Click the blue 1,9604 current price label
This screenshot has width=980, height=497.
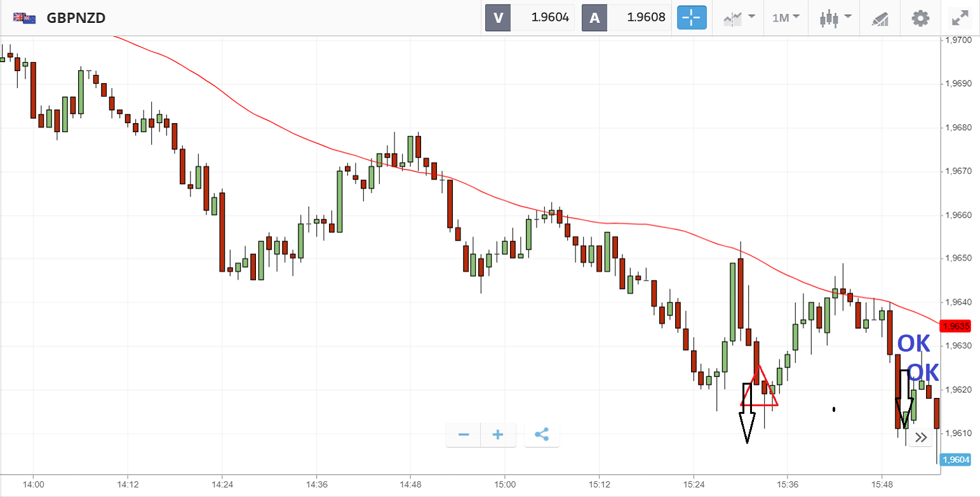[957, 460]
